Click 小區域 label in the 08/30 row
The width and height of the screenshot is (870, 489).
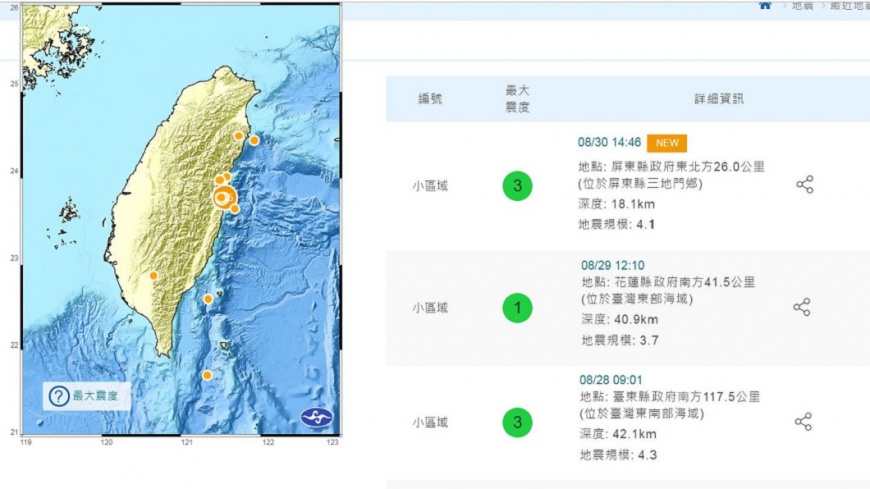pos(430,186)
